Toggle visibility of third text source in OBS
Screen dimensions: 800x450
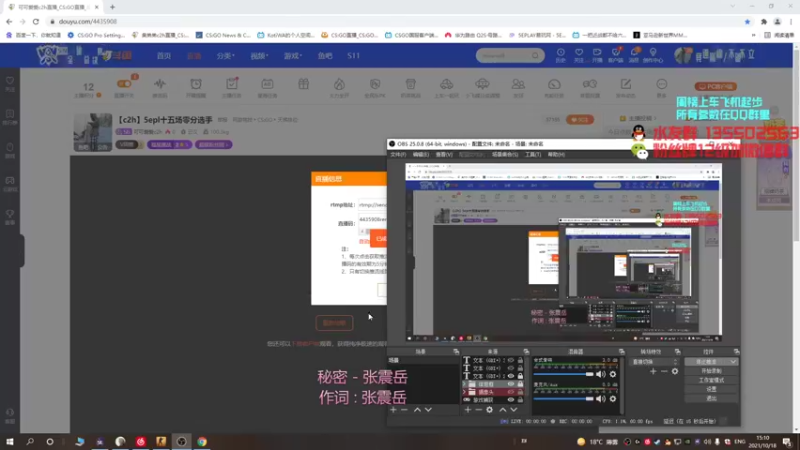pyautogui.click(x=511, y=376)
